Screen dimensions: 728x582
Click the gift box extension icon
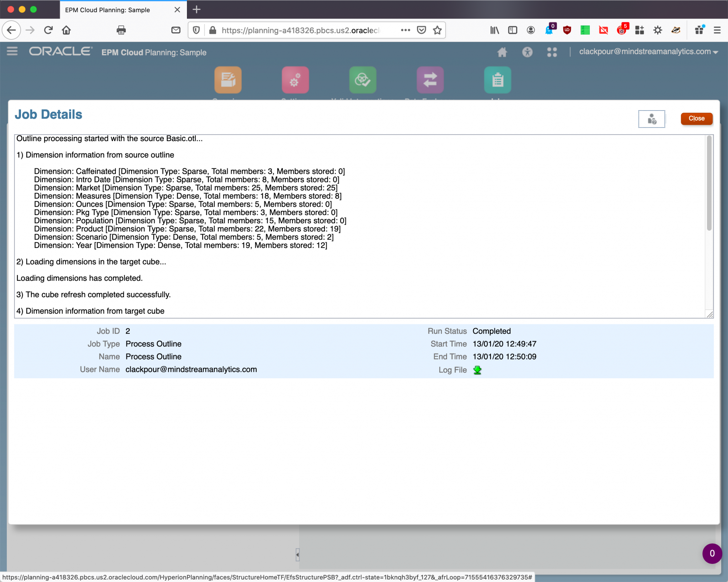pos(700,30)
